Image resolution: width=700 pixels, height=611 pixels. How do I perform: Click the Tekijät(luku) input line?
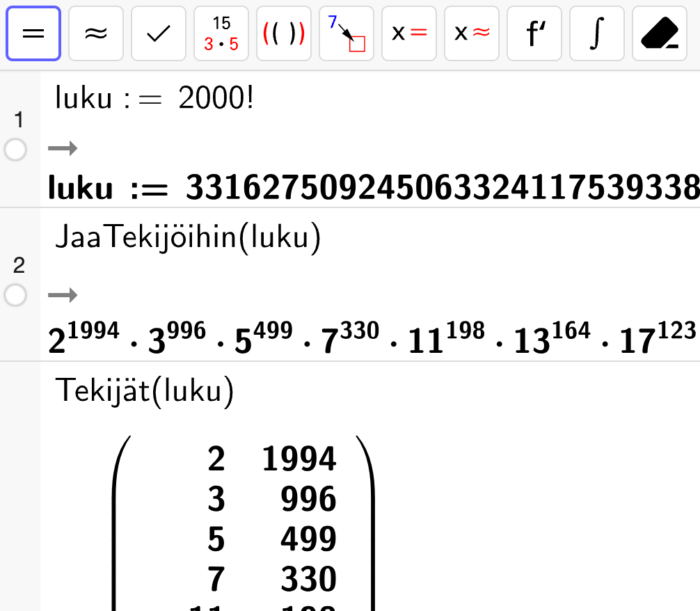tap(145, 392)
